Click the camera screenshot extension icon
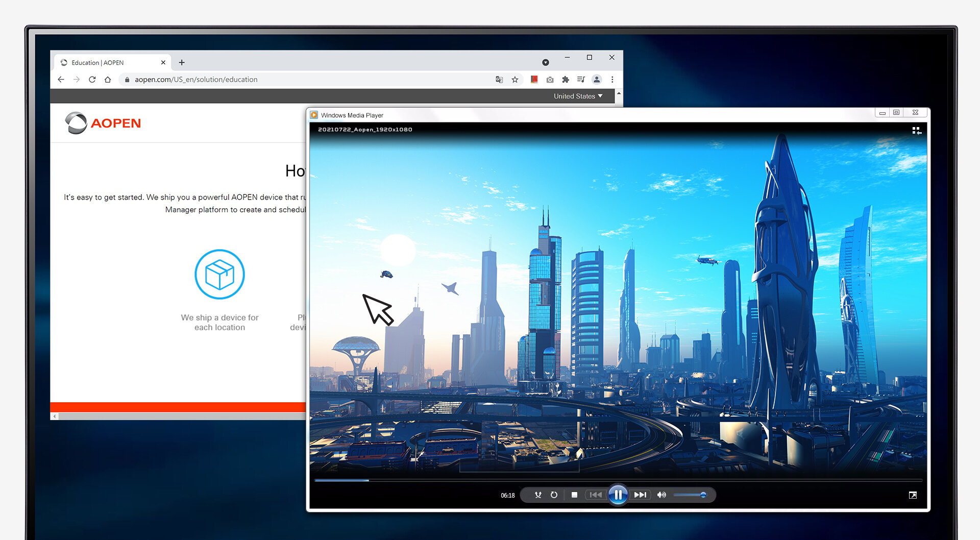 [550, 80]
